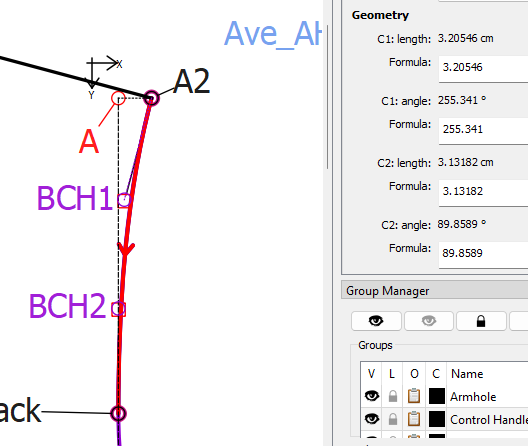Edit the C2 angle formula field
Viewport: 528px width, 446px height.
(484, 254)
